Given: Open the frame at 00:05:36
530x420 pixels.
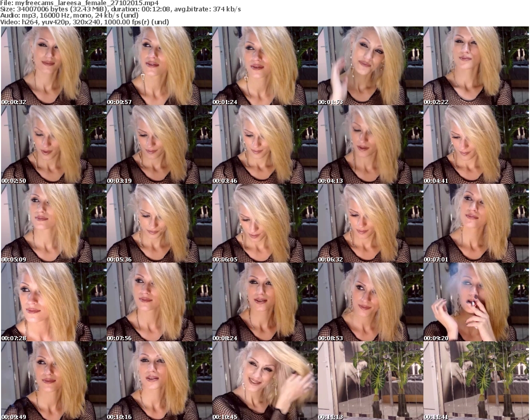Looking at the screenshot, I should (x=159, y=224).
